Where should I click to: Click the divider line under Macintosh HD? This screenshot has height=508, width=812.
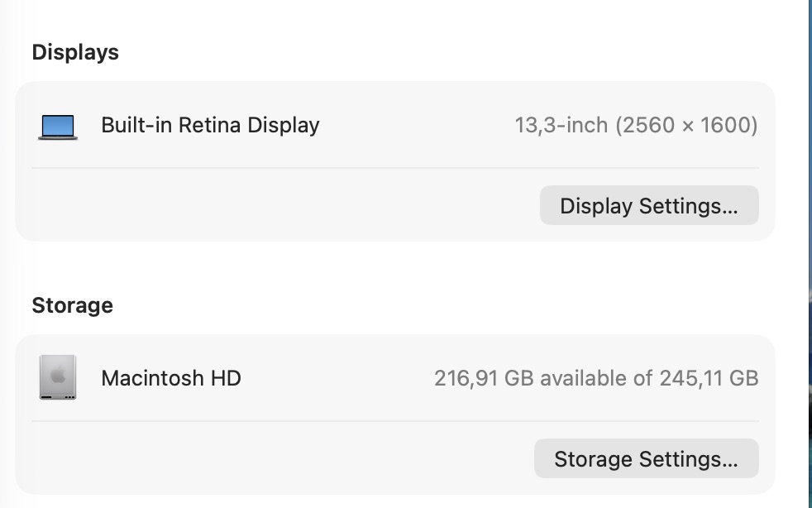(394, 421)
